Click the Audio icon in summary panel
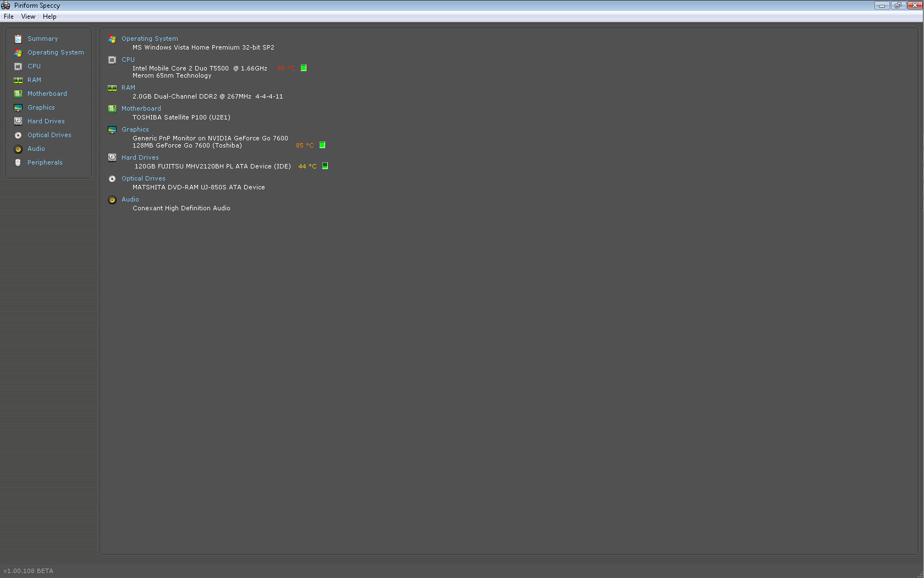The image size is (924, 578). tap(112, 199)
